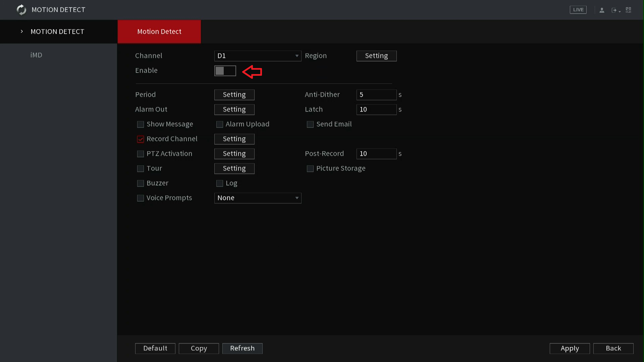Image resolution: width=644 pixels, height=362 pixels.
Task: Open the Channel dropdown showing D1
Action: point(258,56)
